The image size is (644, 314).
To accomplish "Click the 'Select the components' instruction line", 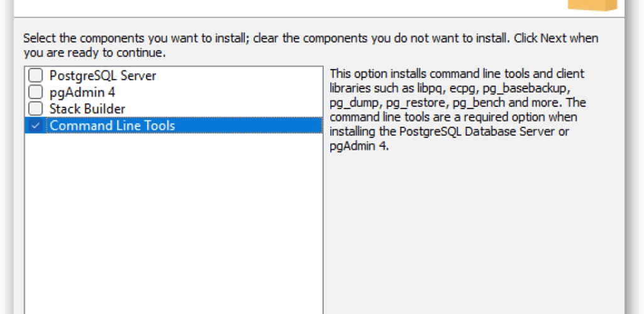I will coord(311,38).
